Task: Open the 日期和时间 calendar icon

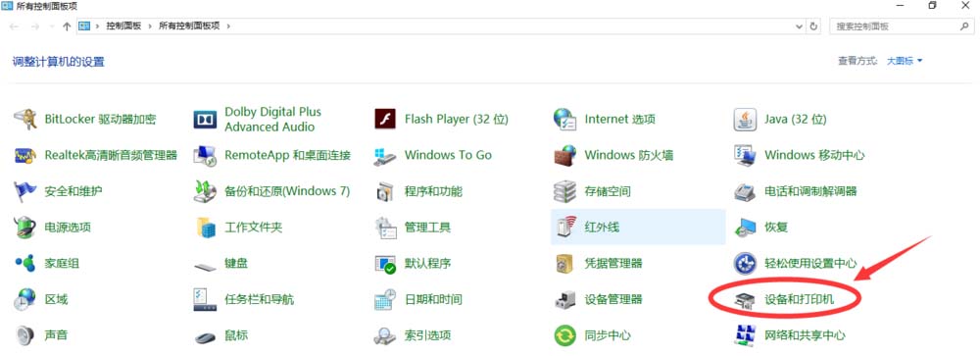Action: pos(385,300)
